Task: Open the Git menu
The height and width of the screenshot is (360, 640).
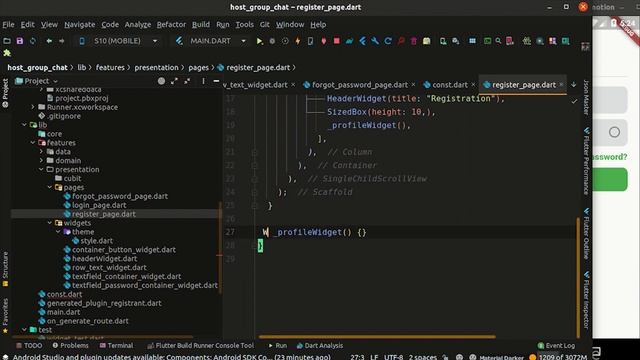Action: [x=264, y=24]
